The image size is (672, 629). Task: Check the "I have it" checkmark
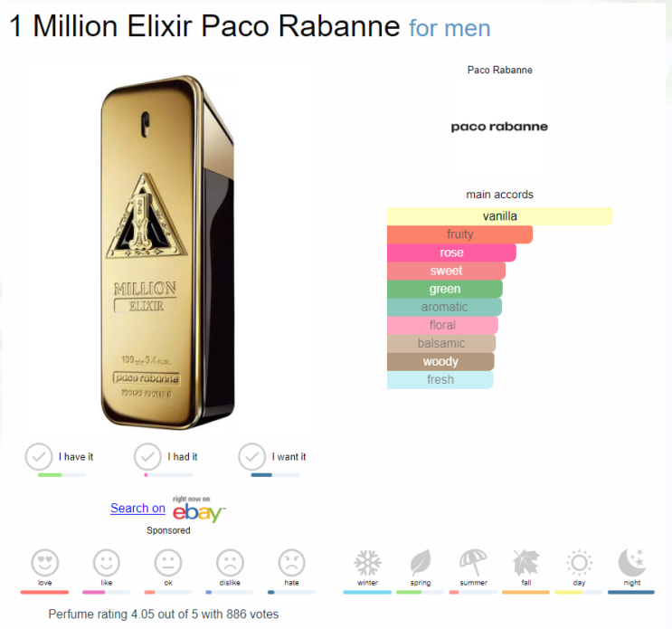click(39, 457)
